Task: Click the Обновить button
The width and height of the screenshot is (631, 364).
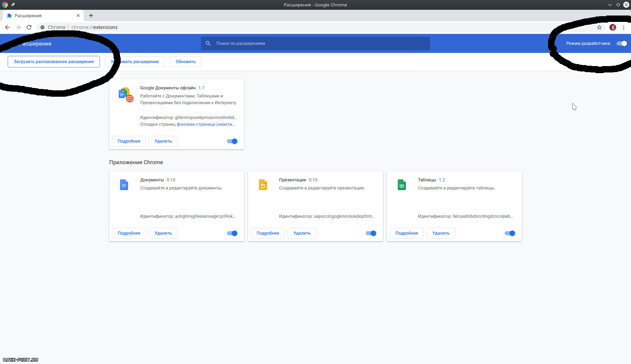Action: click(x=186, y=62)
